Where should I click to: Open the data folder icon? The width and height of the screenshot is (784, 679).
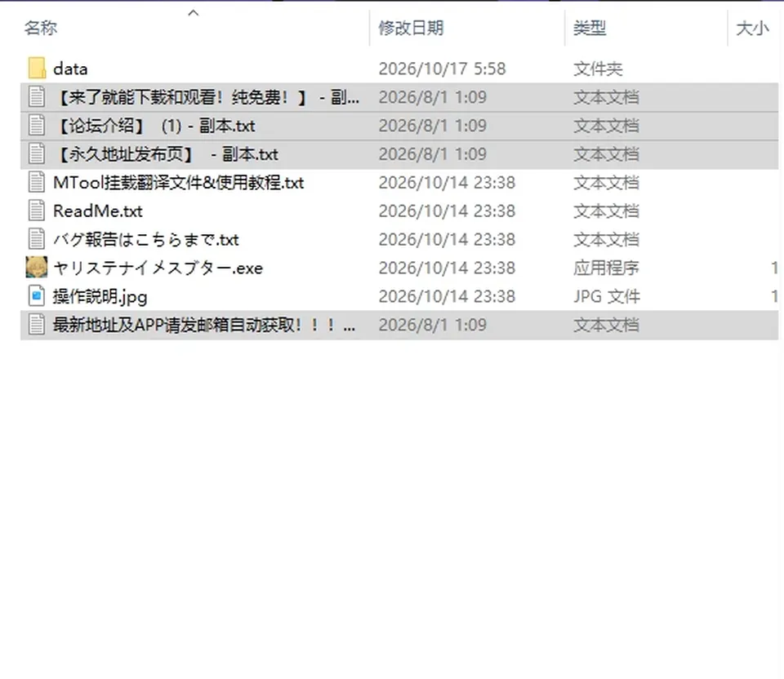[37, 69]
